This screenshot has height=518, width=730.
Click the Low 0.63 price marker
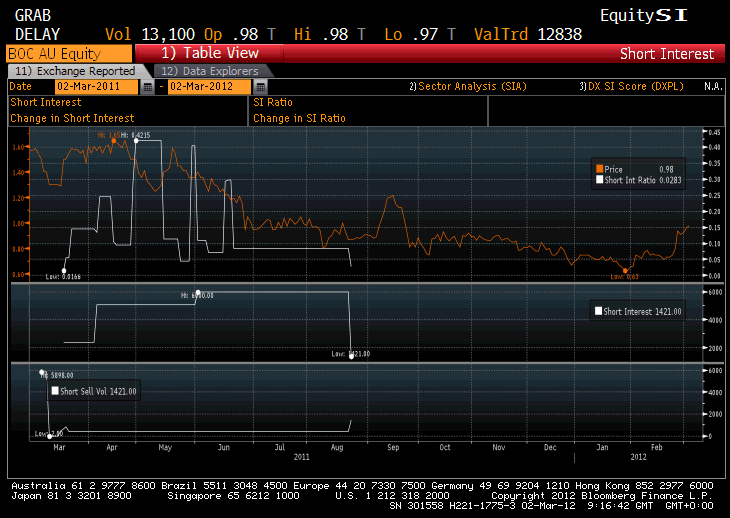(x=625, y=271)
